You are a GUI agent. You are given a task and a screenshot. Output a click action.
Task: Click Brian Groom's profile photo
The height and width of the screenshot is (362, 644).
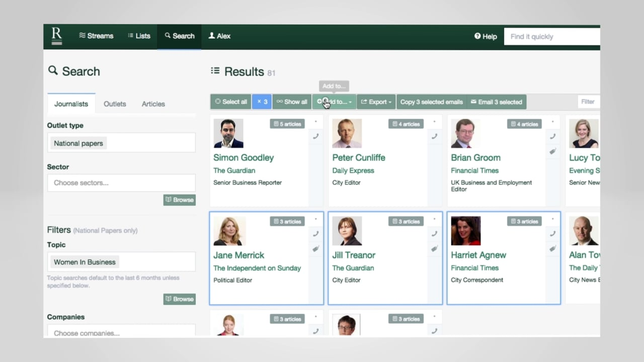466,133
